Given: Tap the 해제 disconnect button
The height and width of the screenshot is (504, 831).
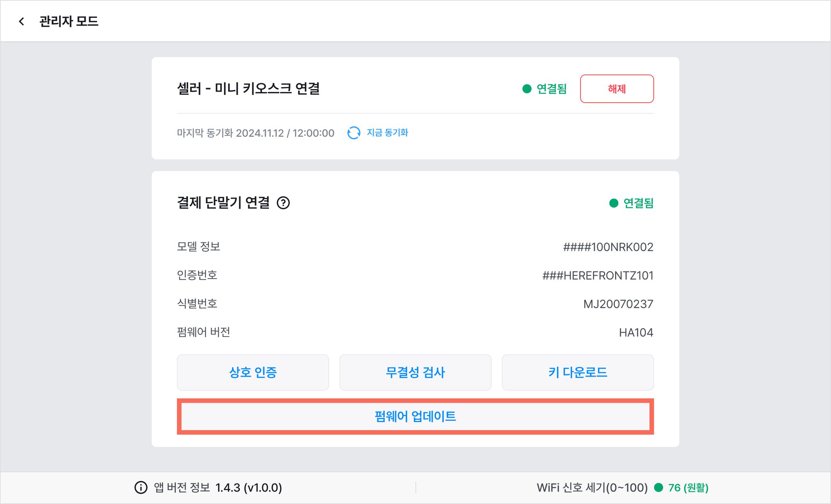Looking at the screenshot, I should [x=617, y=89].
